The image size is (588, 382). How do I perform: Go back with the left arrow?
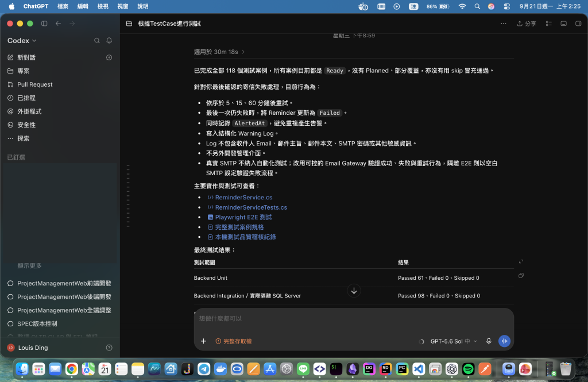click(x=58, y=24)
